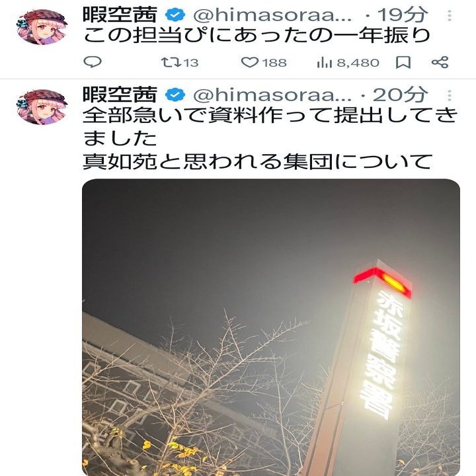Open the 19分 timestamp link
This screenshot has height=476, width=476.
click(403, 15)
